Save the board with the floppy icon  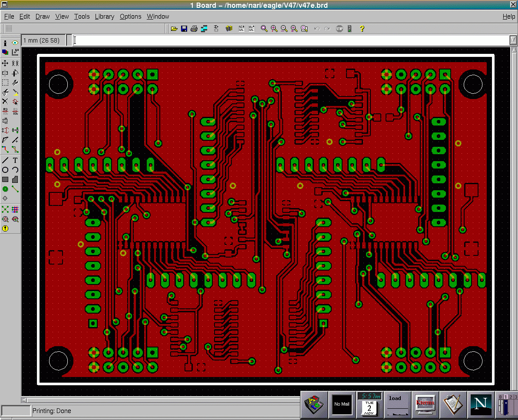[x=184, y=29]
